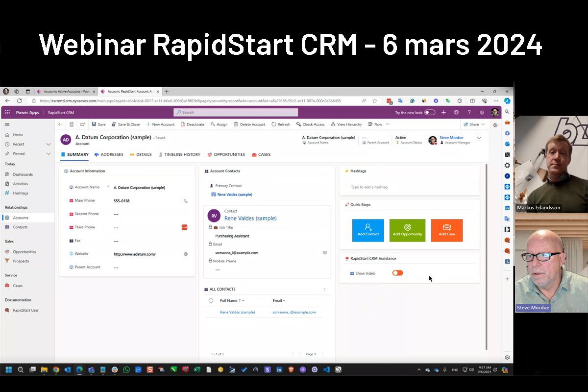The height and width of the screenshot is (392, 588).
Task: Click the email icon next to someone_i@example.com
Action: coord(324,253)
